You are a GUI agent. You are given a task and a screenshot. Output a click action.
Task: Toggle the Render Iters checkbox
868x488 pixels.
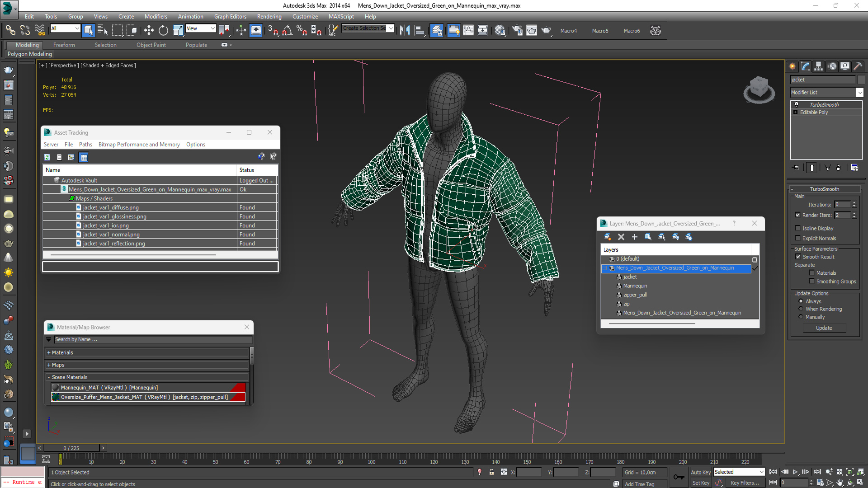point(797,215)
